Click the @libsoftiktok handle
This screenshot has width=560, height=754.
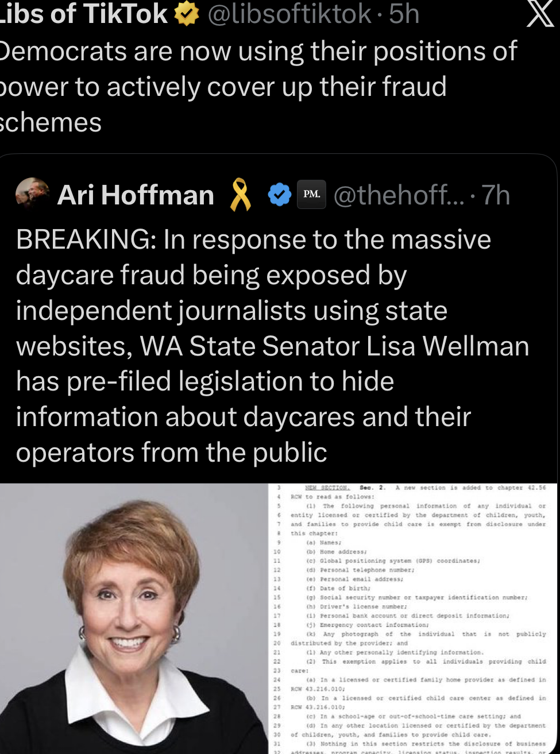coord(289,14)
